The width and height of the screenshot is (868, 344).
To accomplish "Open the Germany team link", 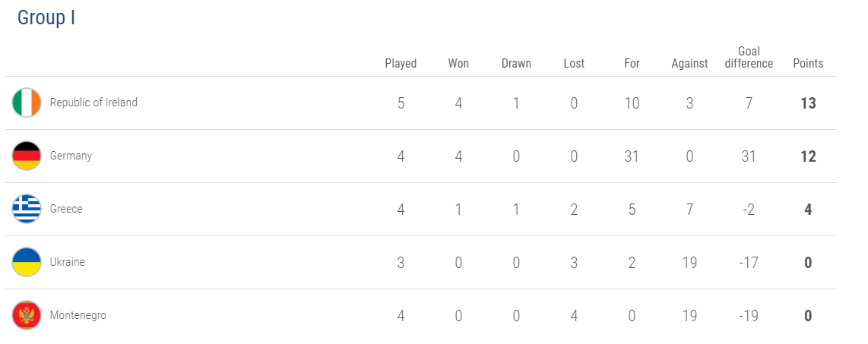I will coord(71,156).
